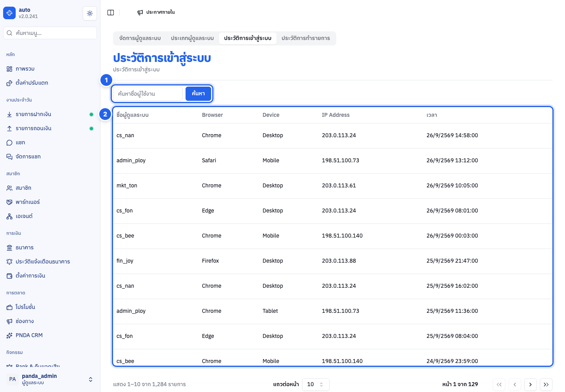565x392 pixels.
Task: Open พาร์ทเนอร์ handshake icon
Action: 9,202
